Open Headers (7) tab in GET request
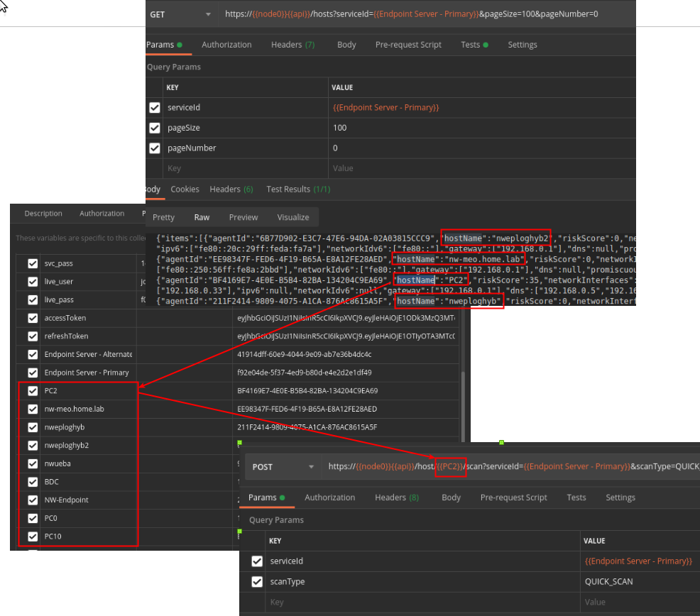The width and height of the screenshot is (700, 616). (292, 45)
